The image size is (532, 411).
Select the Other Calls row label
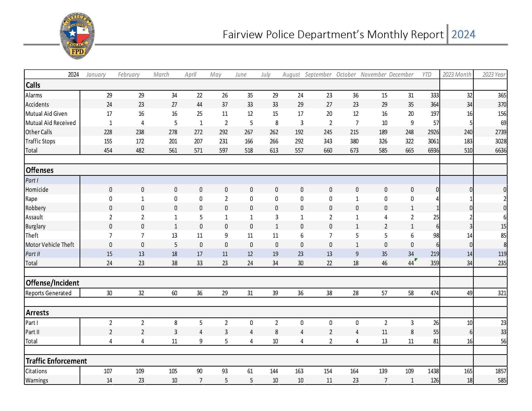[x=39, y=132]
